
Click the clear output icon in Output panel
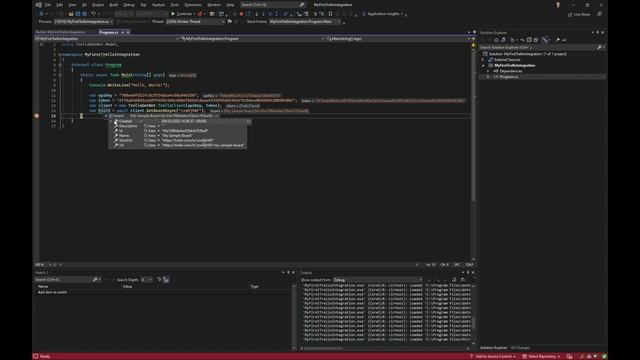[454, 280]
